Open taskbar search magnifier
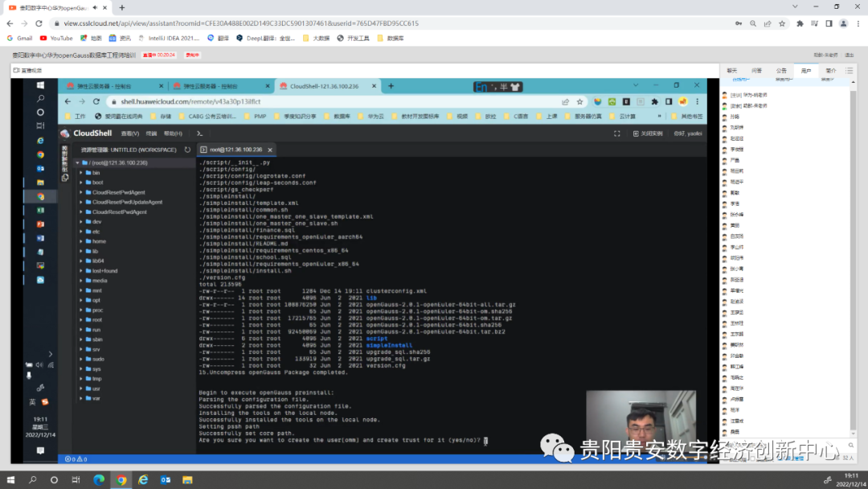Screen dimensions: 868x489 pos(33,479)
